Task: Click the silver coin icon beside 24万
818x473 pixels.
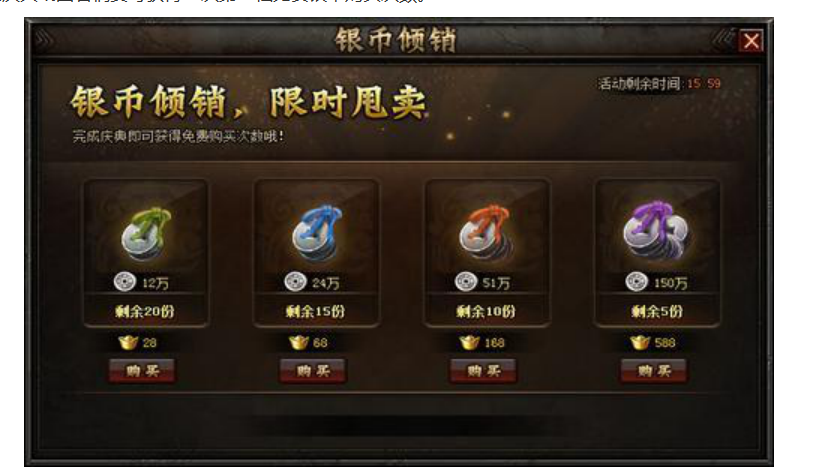Action: click(295, 282)
